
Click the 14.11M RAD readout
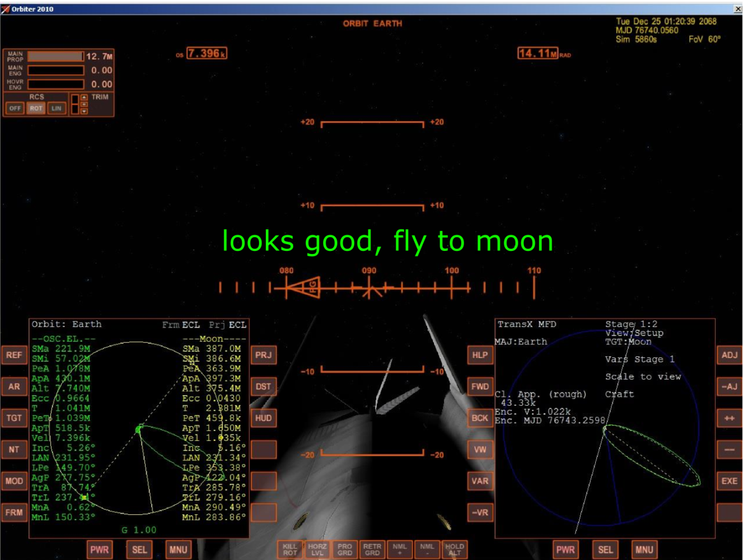[538, 54]
